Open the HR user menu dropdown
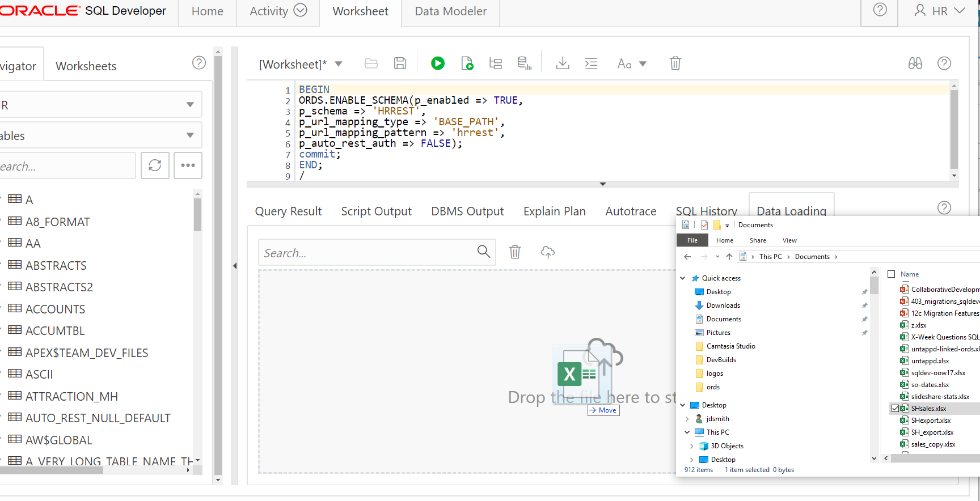Viewport: 980px width, 501px height. coord(940,11)
